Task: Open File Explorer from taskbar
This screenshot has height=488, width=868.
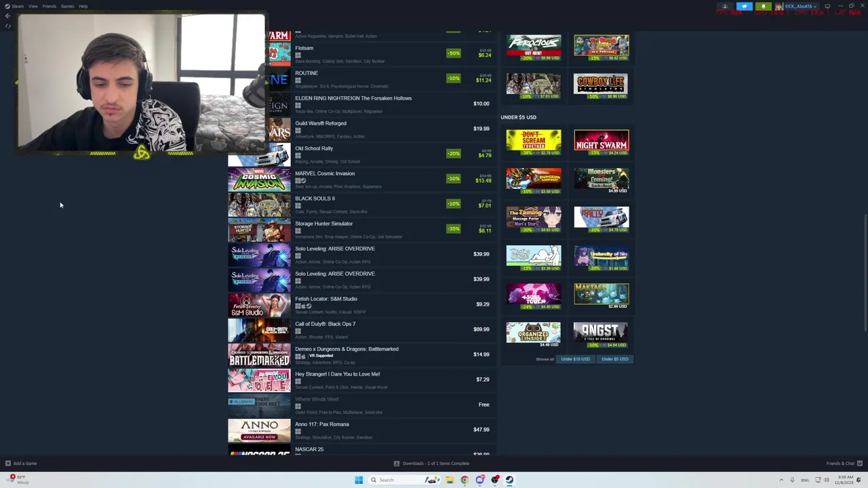Action: point(449,480)
